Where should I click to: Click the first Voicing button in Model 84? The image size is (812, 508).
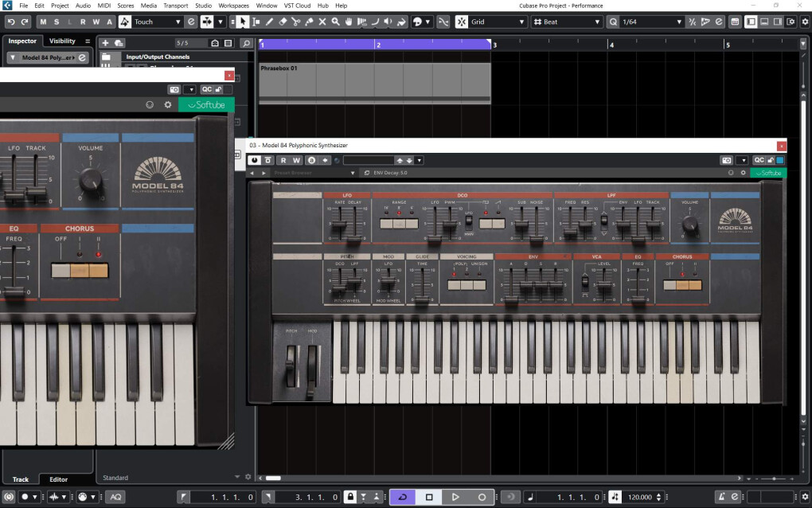tap(454, 285)
